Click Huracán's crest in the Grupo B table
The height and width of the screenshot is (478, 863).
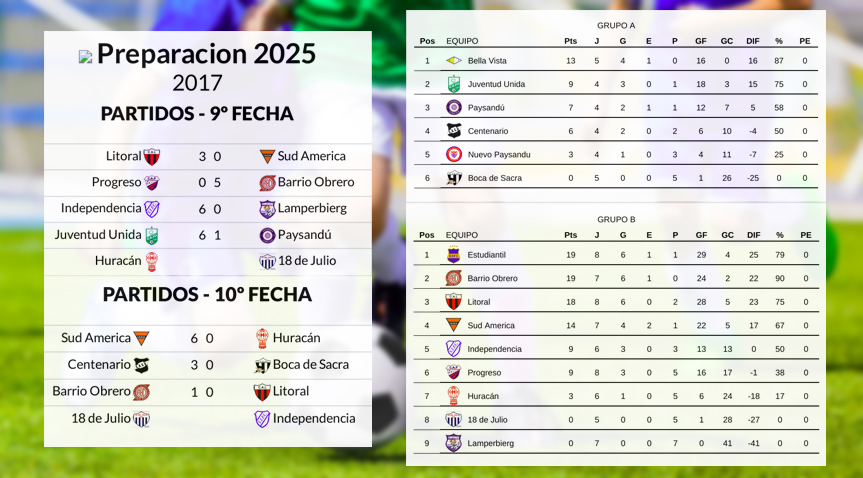point(454,396)
